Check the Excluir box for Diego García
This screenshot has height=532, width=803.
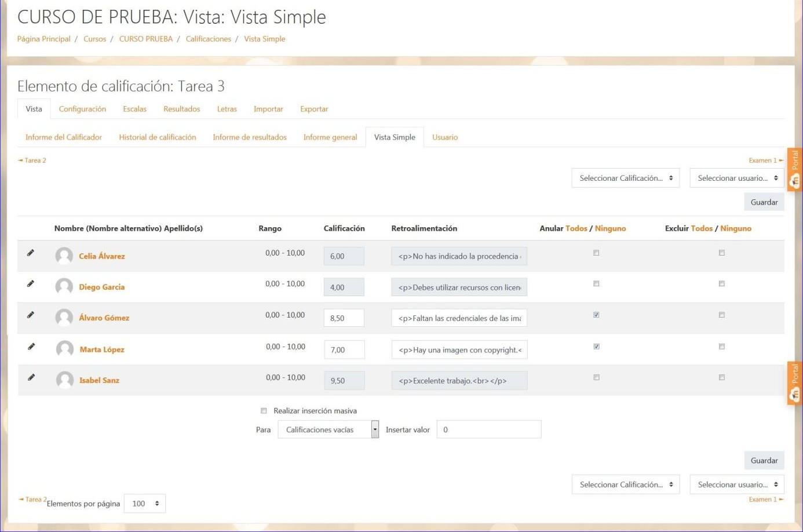click(x=721, y=284)
